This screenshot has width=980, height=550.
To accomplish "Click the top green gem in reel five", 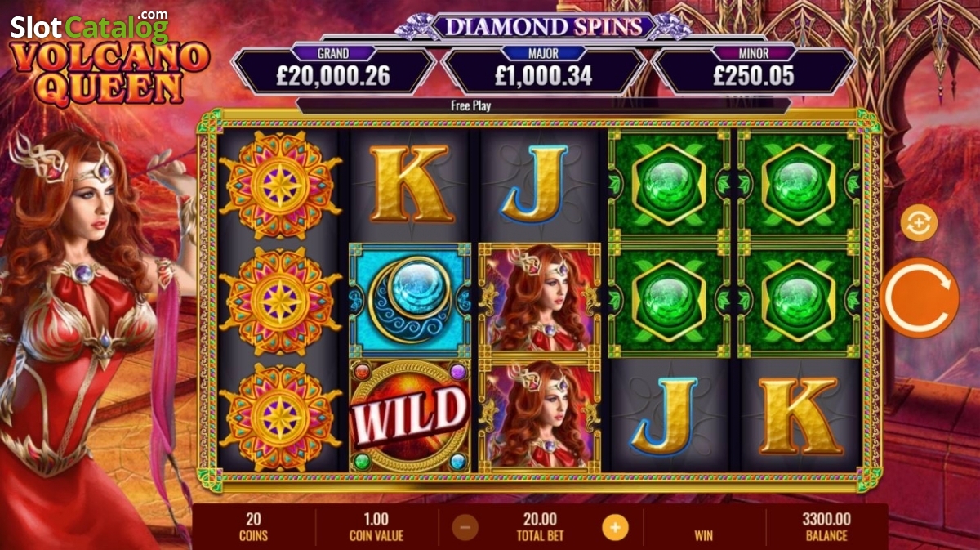I will (800, 184).
